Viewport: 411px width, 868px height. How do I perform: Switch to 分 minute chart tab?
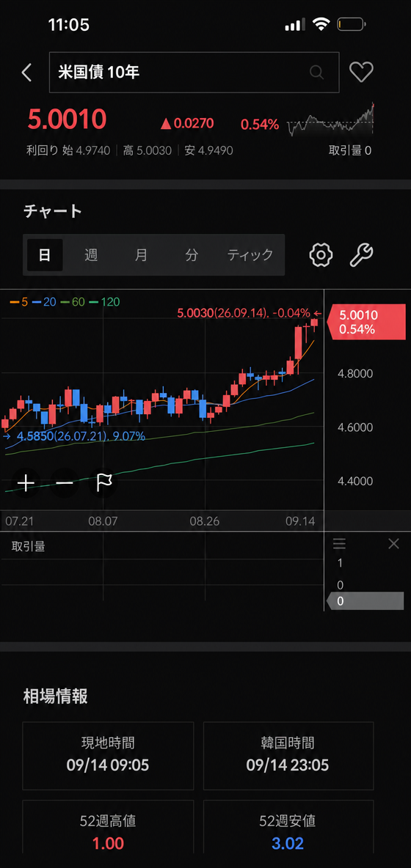pos(192,254)
